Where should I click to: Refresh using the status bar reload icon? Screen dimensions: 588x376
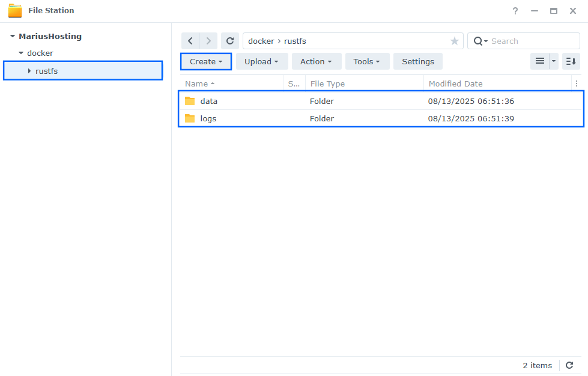pyautogui.click(x=569, y=365)
